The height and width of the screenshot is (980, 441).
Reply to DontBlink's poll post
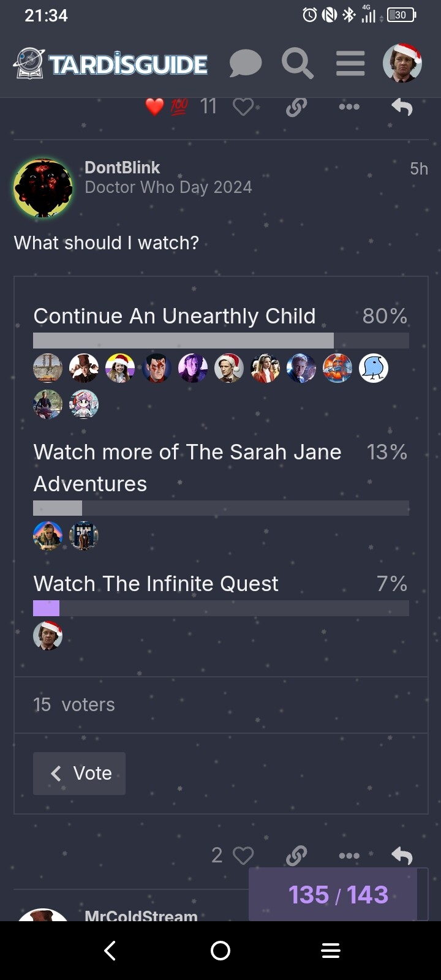(402, 856)
